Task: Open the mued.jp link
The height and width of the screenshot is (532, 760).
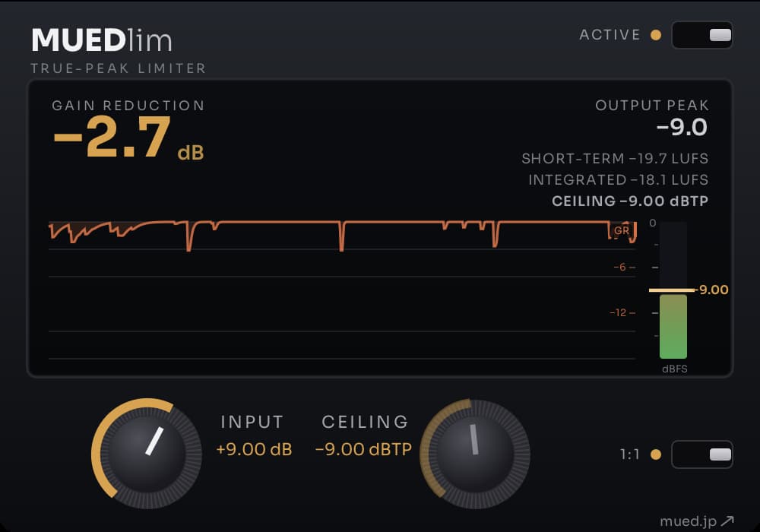Action: pos(697,521)
